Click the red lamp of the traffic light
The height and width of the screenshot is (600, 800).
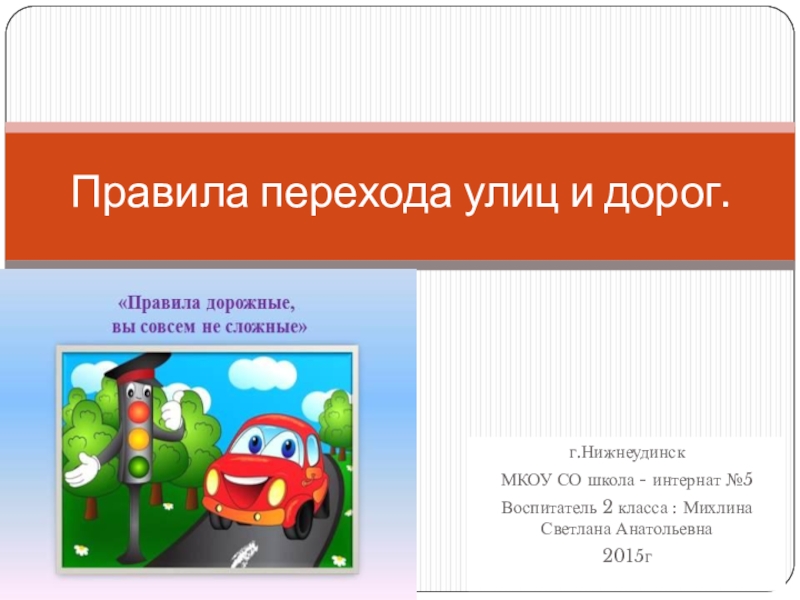(x=139, y=412)
